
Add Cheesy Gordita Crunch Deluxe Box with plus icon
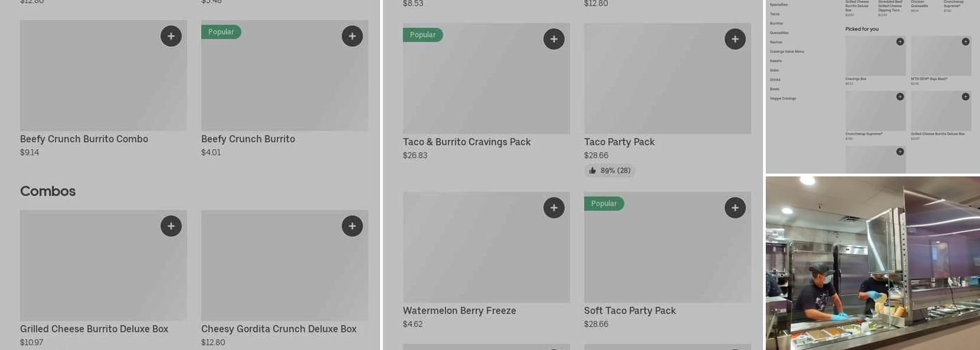[x=352, y=226]
